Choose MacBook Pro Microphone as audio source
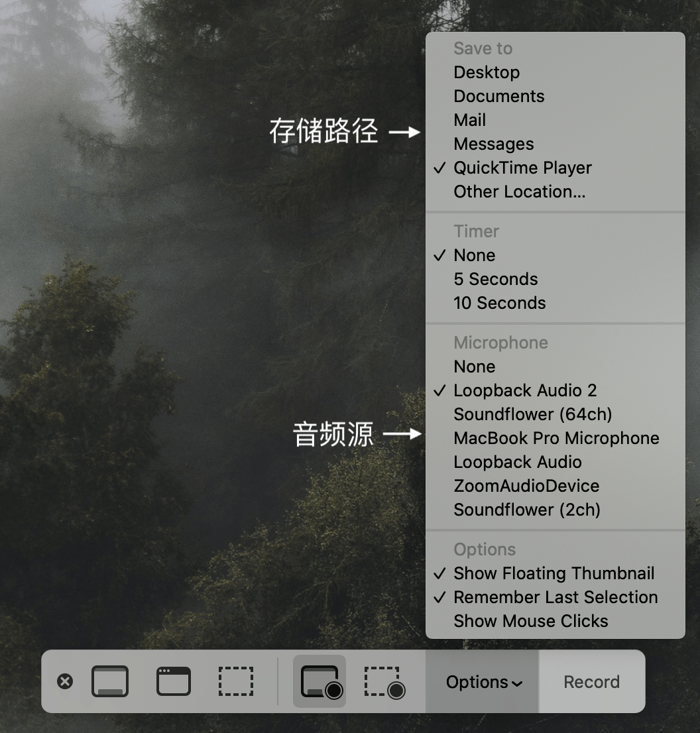This screenshot has width=700, height=733. click(556, 438)
